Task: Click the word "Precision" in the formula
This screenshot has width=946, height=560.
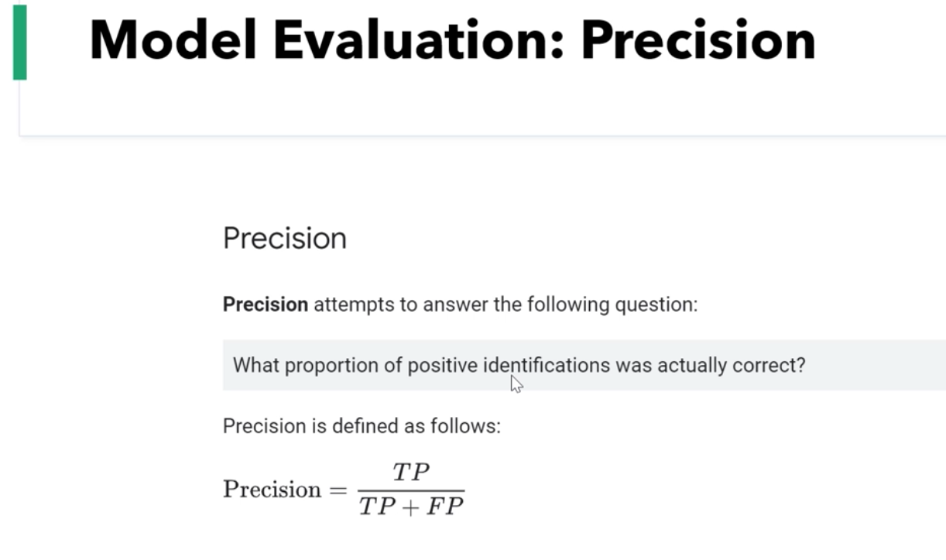Action: tap(272, 490)
